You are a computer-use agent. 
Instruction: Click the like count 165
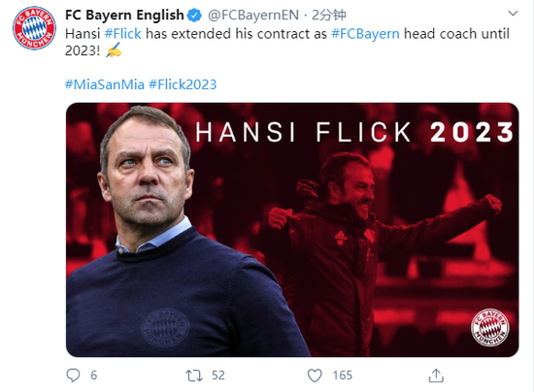click(343, 376)
